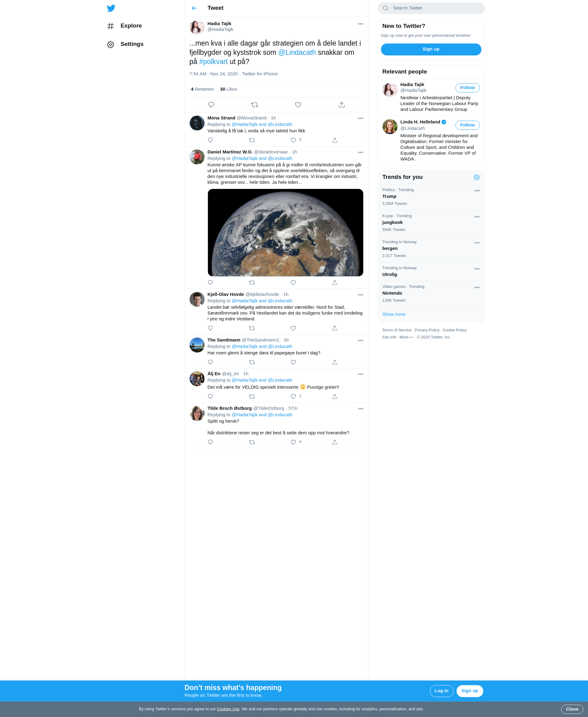Open the Trump trending topic
588x717 pixels.
[x=431, y=197]
